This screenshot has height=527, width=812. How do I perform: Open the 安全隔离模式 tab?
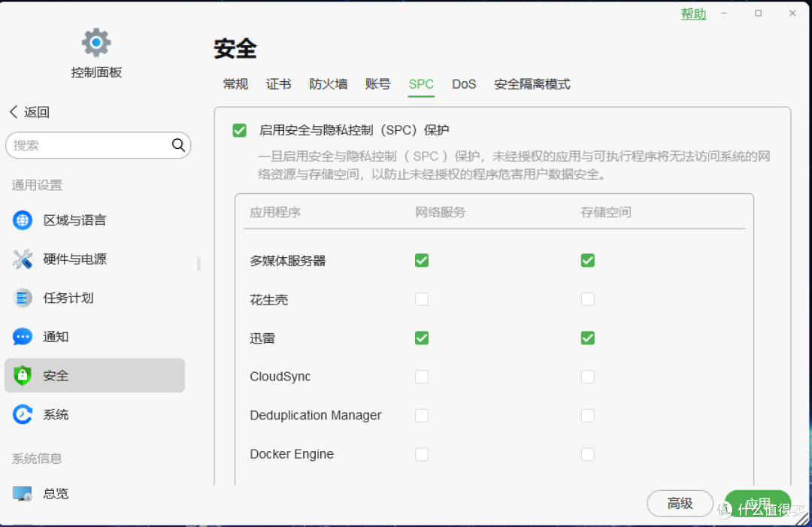532,84
